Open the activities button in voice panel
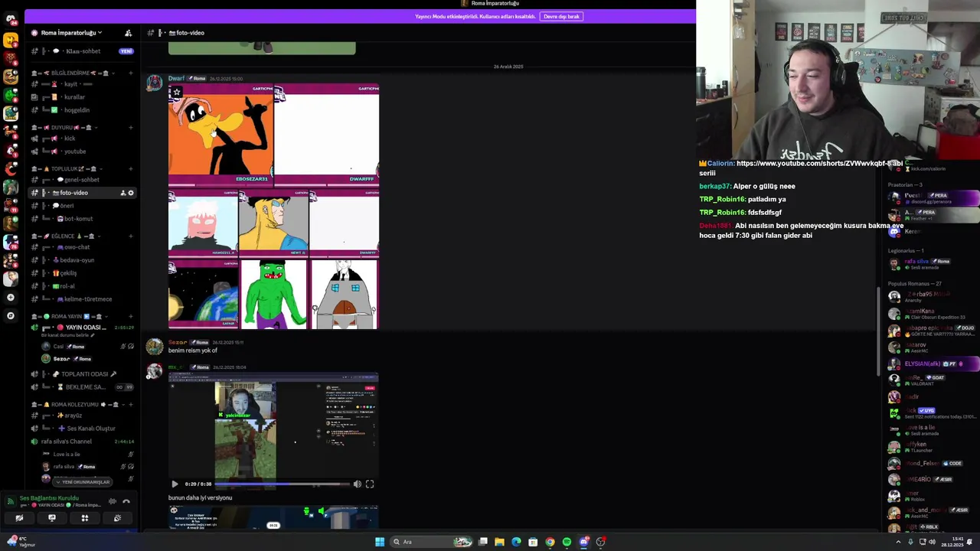Screen dimensions: 980x551 [x=85, y=518]
